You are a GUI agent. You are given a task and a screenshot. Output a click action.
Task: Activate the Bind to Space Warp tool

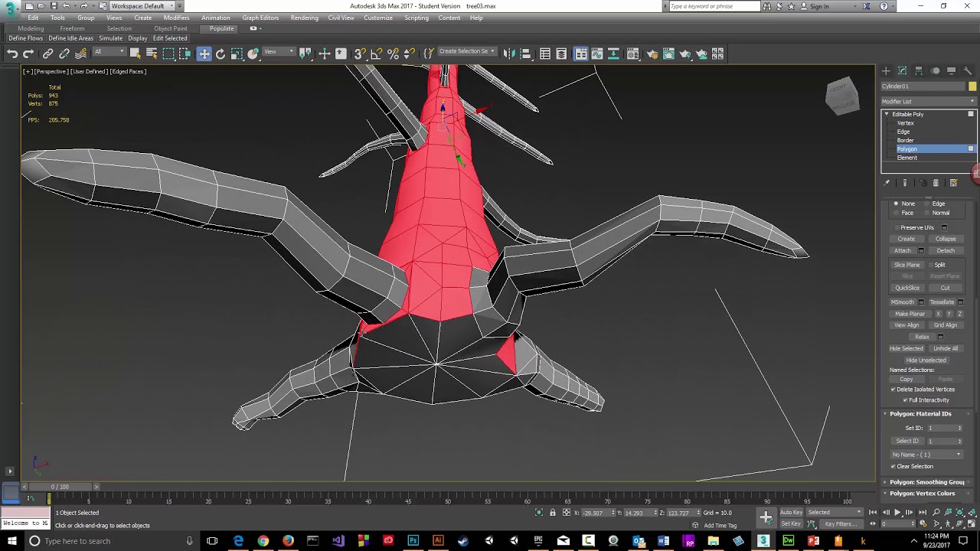(x=80, y=54)
